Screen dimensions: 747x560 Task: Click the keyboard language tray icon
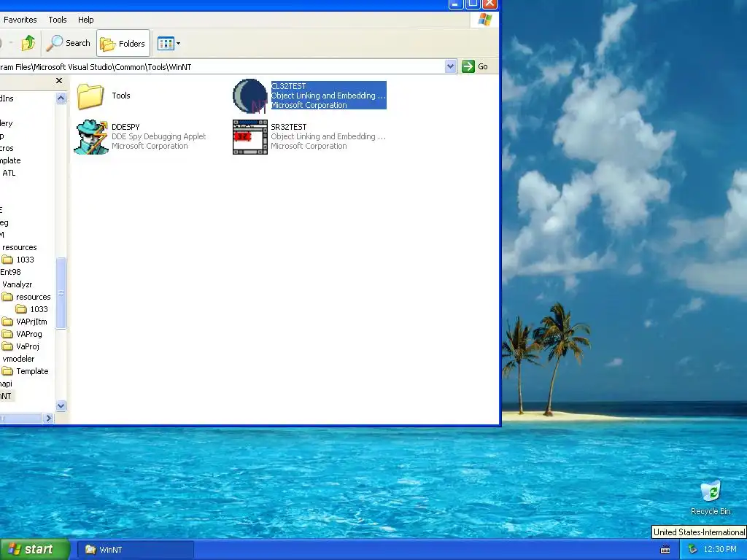pyautogui.click(x=665, y=550)
